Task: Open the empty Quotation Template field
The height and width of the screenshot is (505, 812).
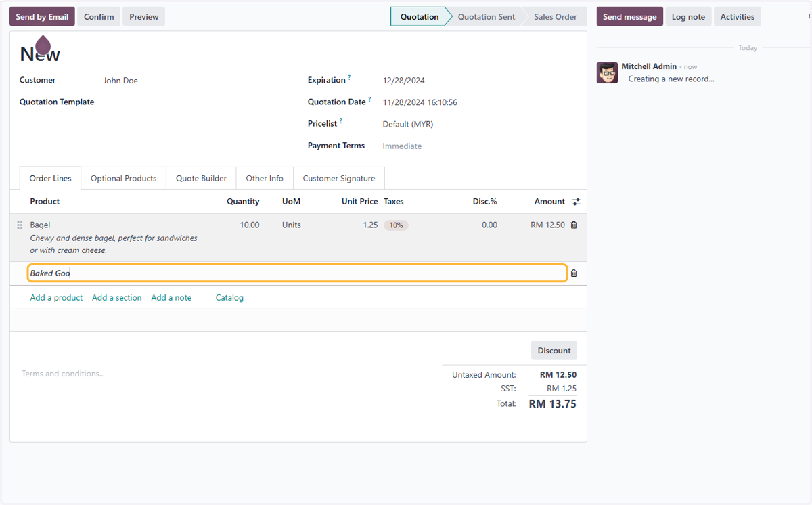Action: (x=196, y=102)
